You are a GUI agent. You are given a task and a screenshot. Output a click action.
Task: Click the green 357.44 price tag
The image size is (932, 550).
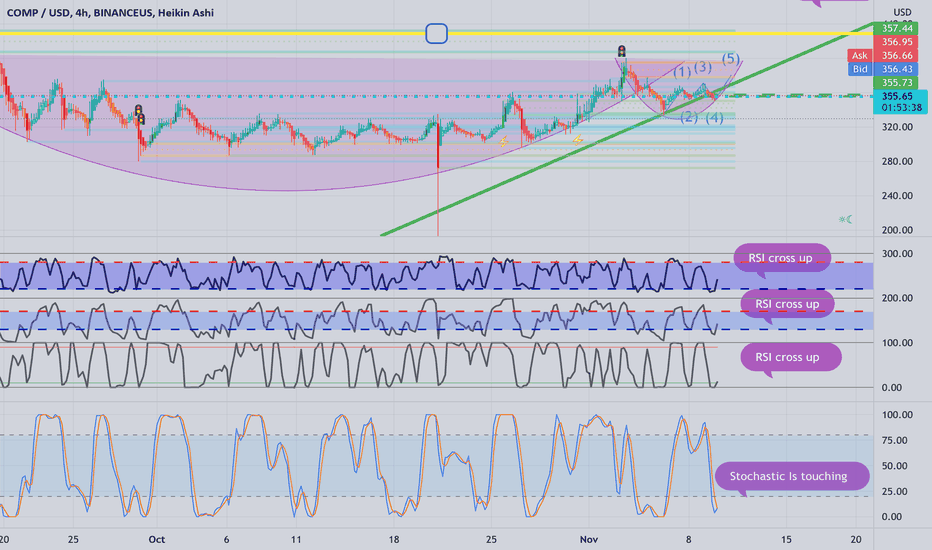click(897, 28)
